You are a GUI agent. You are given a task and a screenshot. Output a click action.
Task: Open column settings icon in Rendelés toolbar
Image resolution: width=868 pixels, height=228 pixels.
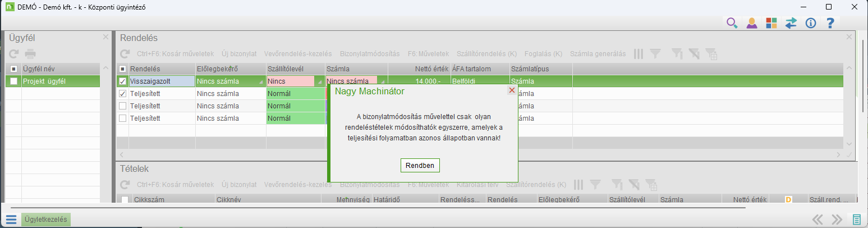(639, 54)
